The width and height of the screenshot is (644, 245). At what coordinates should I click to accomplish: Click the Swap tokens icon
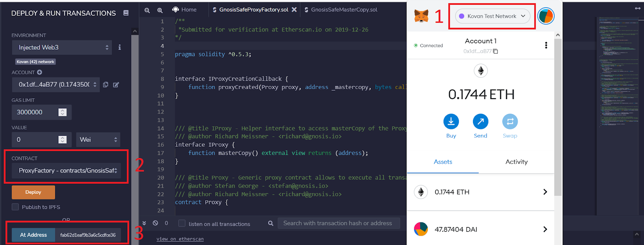pos(510,121)
